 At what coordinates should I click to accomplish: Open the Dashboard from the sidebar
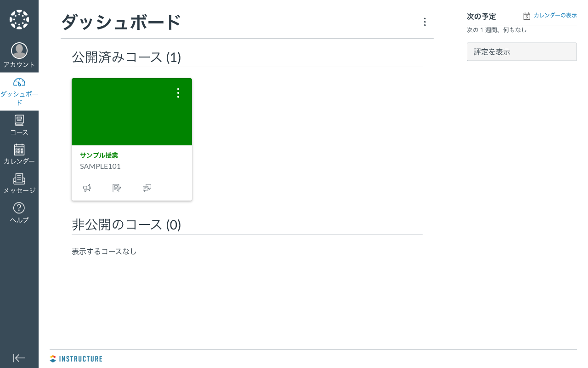[19, 87]
